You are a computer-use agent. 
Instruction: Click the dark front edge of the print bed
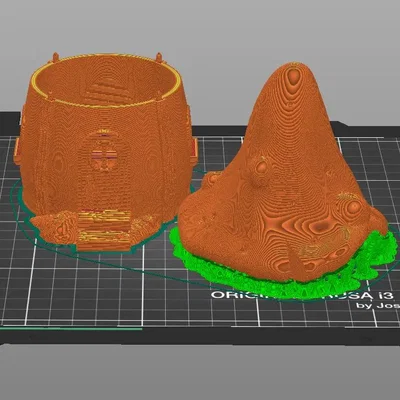click(200, 335)
